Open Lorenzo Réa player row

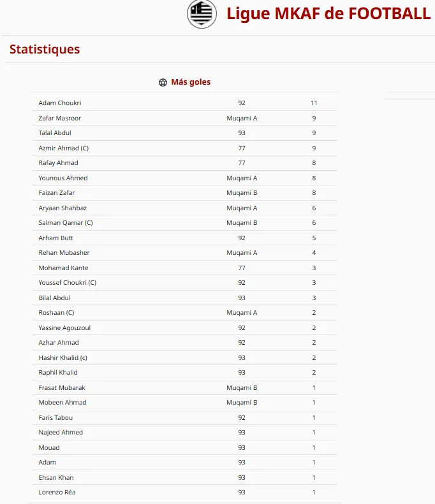coord(184,492)
